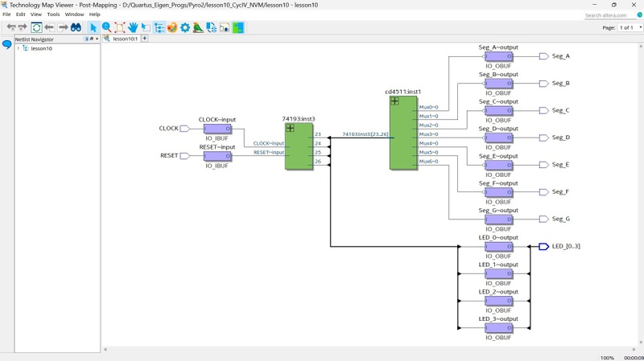The width and height of the screenshot is (644, 361).
Task: Select the hand pan tool
Action: click(x=133, y=27)
